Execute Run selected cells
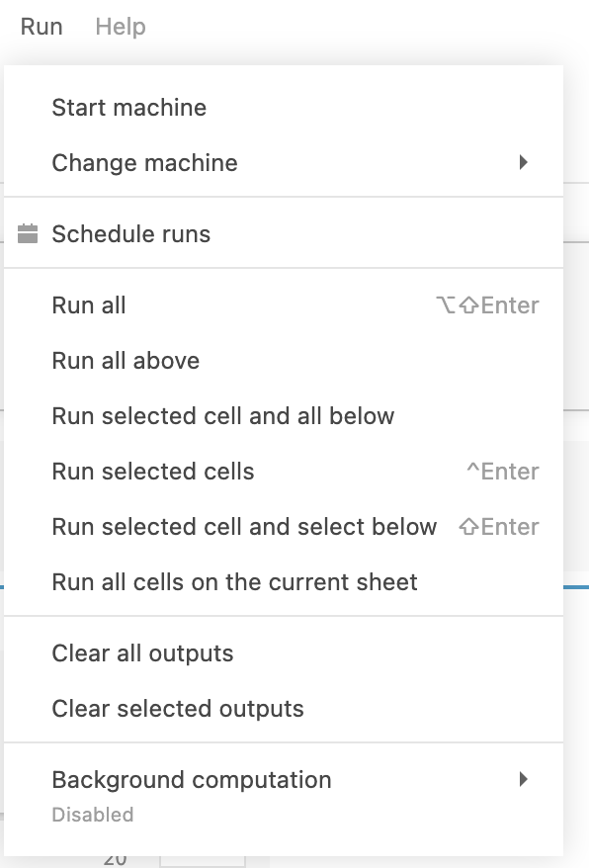The height and width of the screenshot is (868, 589). click(152, 472)
